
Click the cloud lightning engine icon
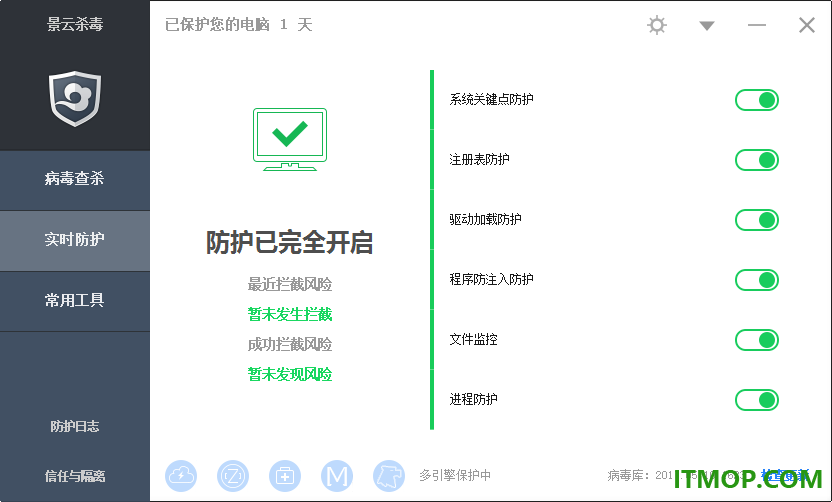click(181, 475)
